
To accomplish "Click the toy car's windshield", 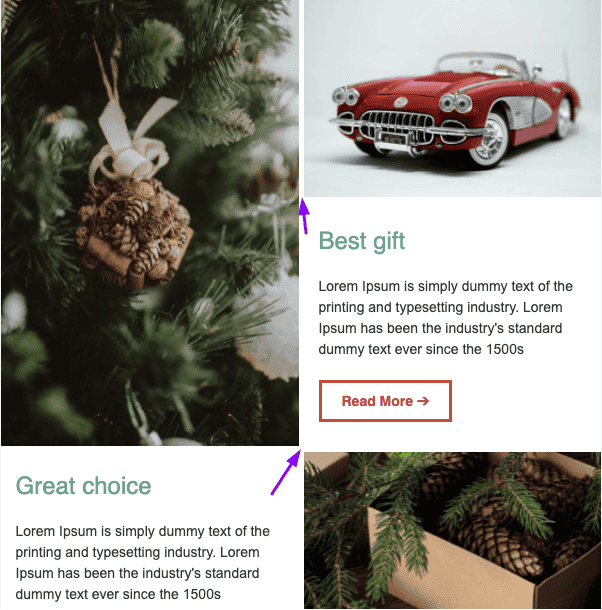I will click(481, 63).
